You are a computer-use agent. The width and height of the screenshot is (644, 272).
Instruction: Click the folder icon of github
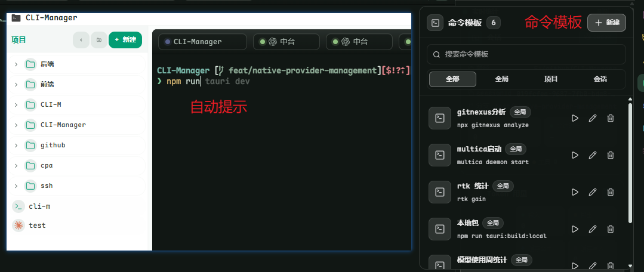(x=30, y=145)
